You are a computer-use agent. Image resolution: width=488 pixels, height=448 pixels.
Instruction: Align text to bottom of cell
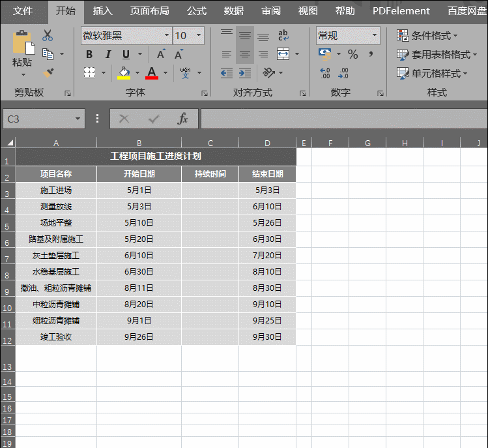pyautogui.click(x=263, y=37)
